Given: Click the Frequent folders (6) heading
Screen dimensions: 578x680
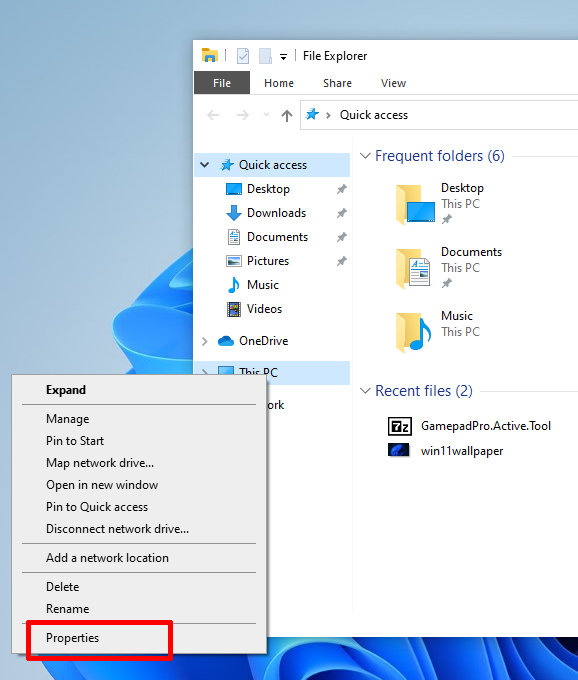Looking at the screenshot, I should point(440,156).
